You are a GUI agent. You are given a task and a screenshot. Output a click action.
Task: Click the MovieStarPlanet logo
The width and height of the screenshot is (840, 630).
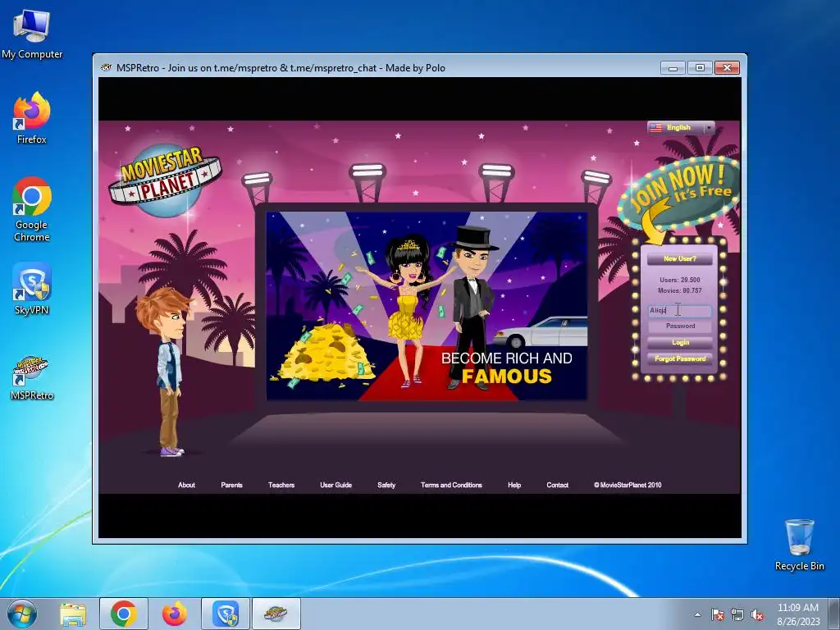point(165,179)
